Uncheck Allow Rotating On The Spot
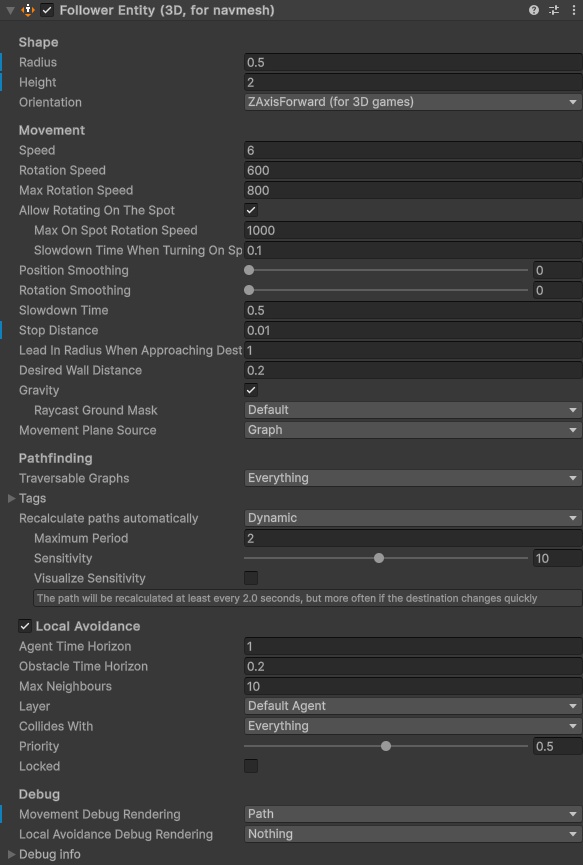 [251, 210]
